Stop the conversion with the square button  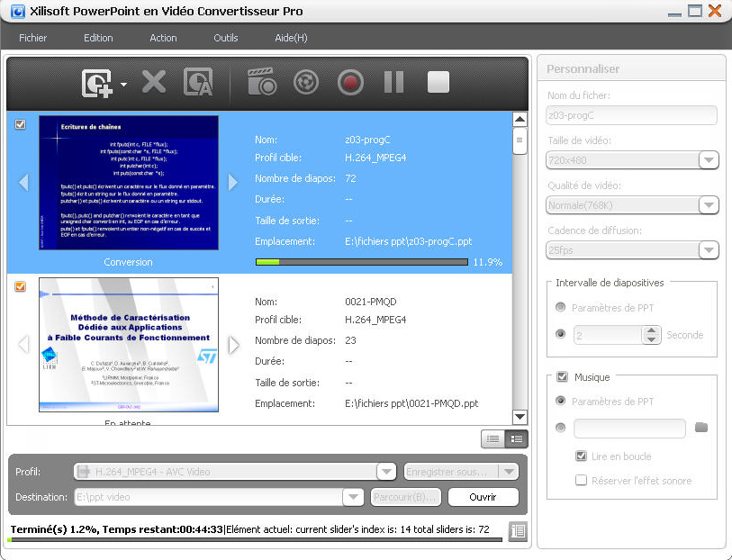438,83
